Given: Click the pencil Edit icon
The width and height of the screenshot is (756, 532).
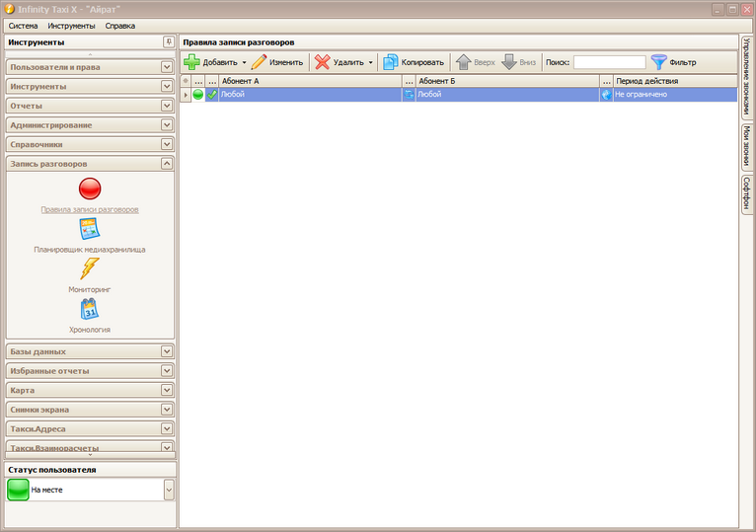Looking at the screenshot, I should click(x=259, y=62).
